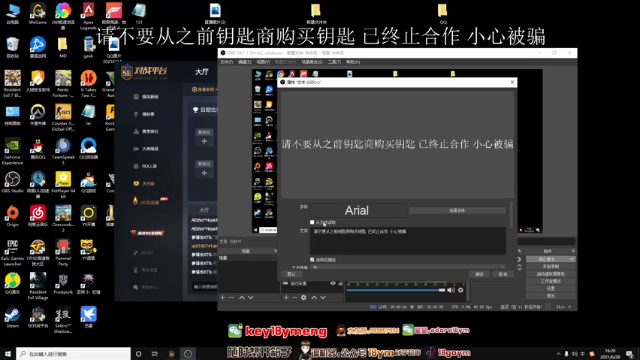Open the MD folder on the desktop

(x=63, y=47)
